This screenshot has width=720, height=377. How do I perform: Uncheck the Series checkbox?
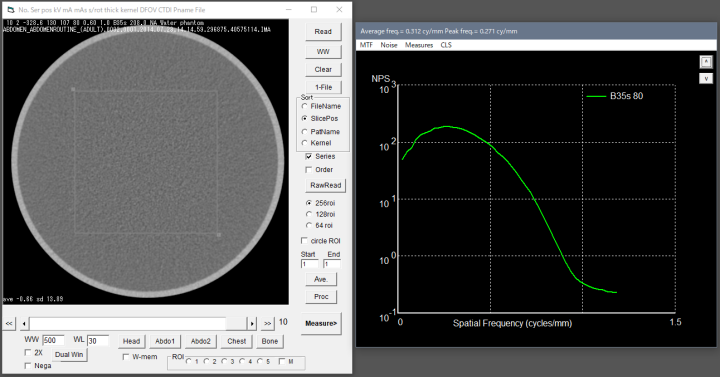click(321, 157)
